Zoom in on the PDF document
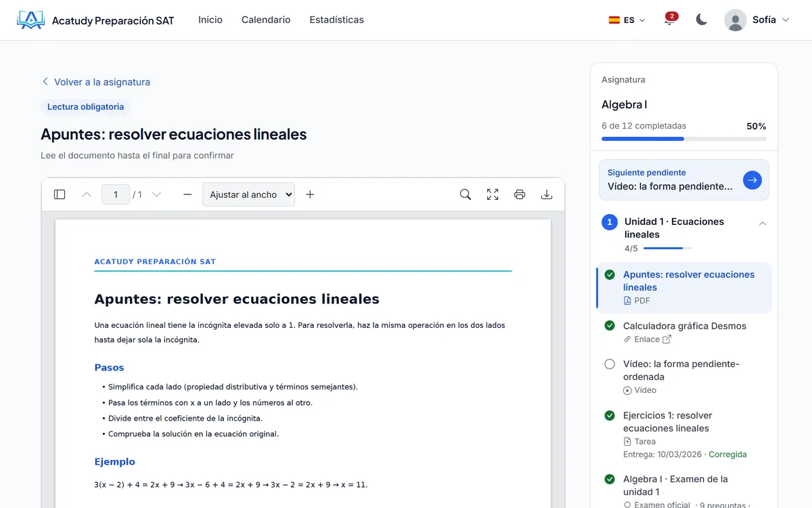 coord(310,194)
